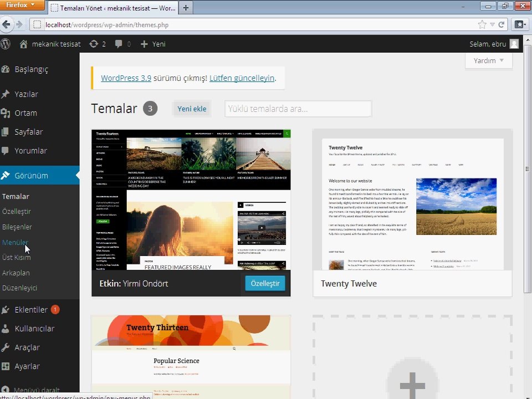
Task: Open Düzenleyici in the sidebar submenu
Action: pos(20,288)
